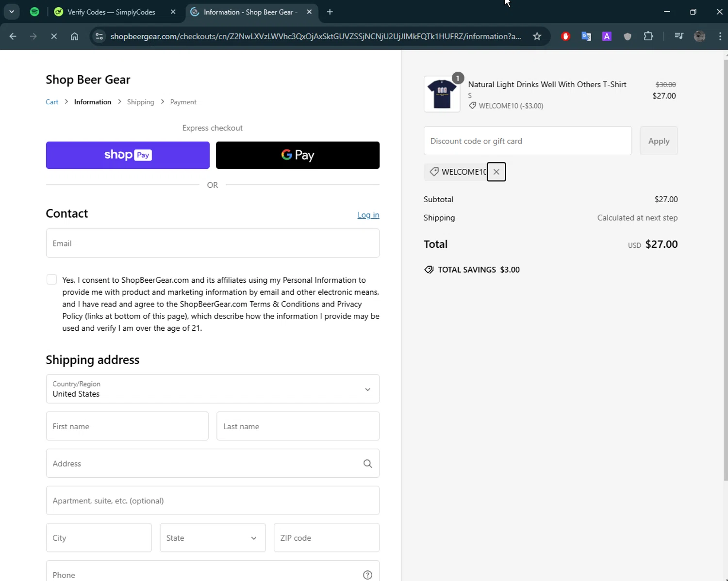Image resolution: width=728 pixels, height=581 pixels.
Task: Focus the ZIP code field
Action: pyautogui.click(x=327, y=537)
